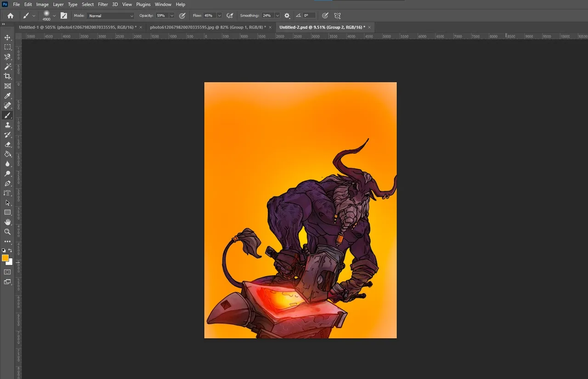Image resolution: width=588 pixels, height=379 pixels.
Task: Switch to the photo6120679820070335595.jpg tab
Action: [209, 27]
